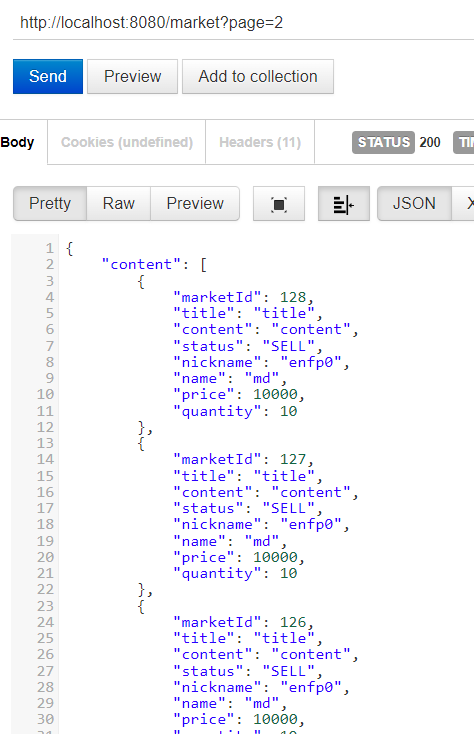Screen dimensions: 474x734
Task: Click the request URL field
Action: click(x=243, y=22)
